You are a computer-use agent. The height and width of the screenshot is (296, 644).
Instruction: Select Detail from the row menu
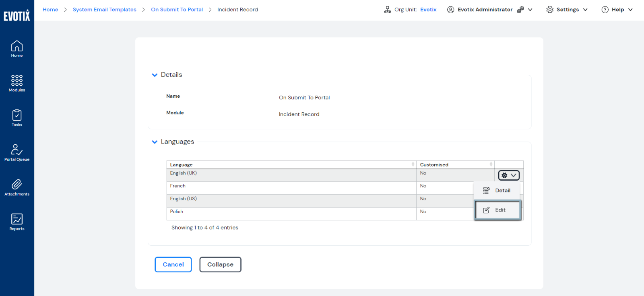(497, 191)
